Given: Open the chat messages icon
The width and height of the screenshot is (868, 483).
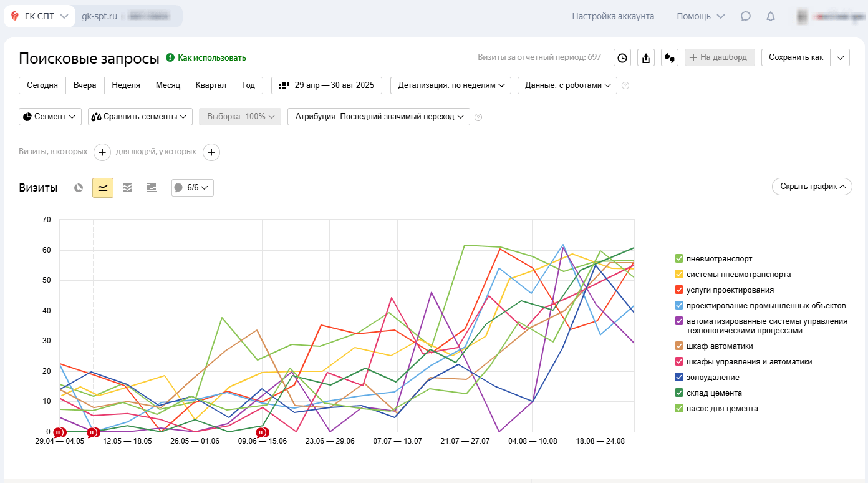Looking at the screenshot, I should pyautogui.click(x=746, y=16).
